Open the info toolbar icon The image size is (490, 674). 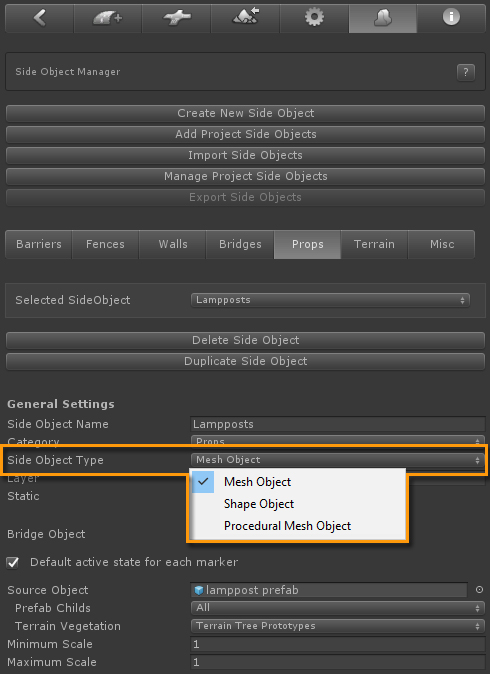pos(451,18)
